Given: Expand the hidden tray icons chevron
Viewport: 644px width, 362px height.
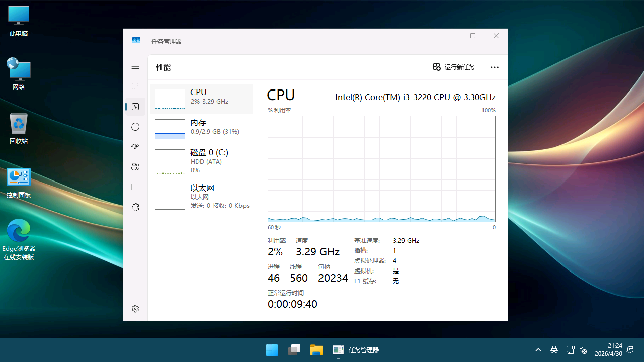Looking at the screenshot, I should pyautogui.click(x=538, y=350).
